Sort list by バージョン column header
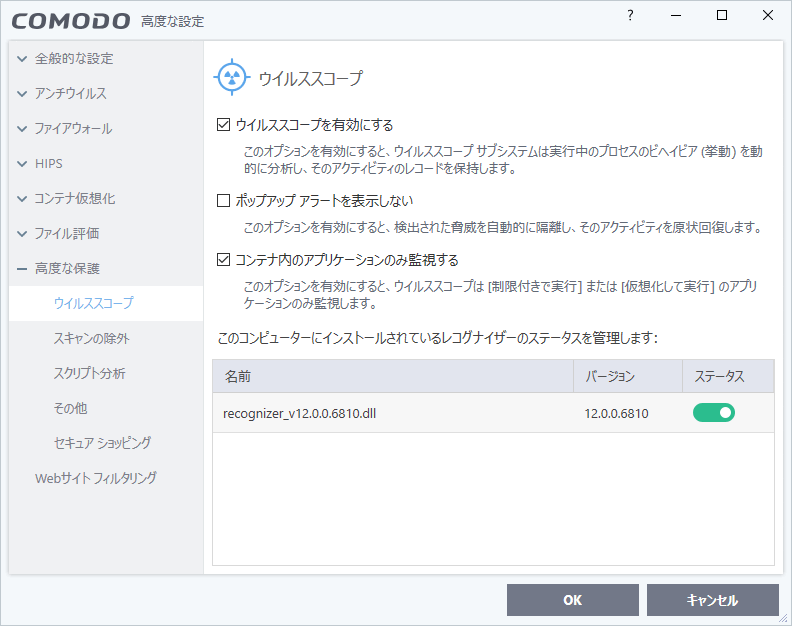The height and width of the screenshot is (626, 792). tap(609, 376)
